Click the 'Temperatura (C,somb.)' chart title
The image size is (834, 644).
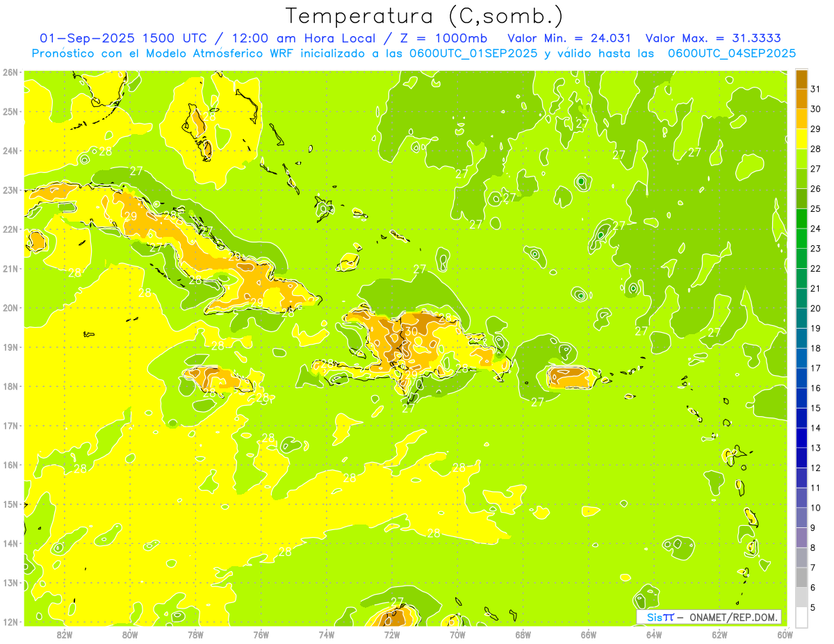(x=425, y=16)
